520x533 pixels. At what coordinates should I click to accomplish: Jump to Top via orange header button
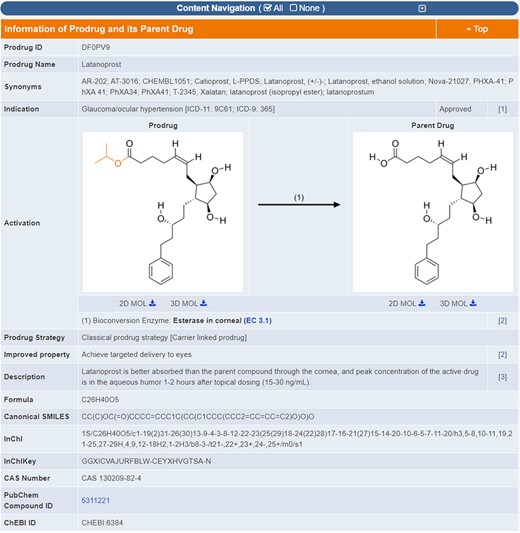pyautogui.click(x=477, y=29)
